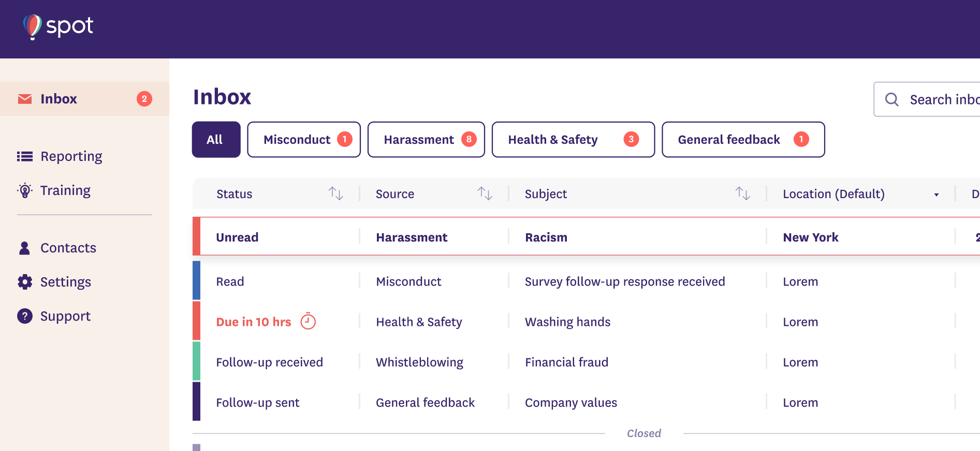Select the All filter tab
The width and height of the screenshot is (980, 451).
pyautogui.click(x=216, y=140)
